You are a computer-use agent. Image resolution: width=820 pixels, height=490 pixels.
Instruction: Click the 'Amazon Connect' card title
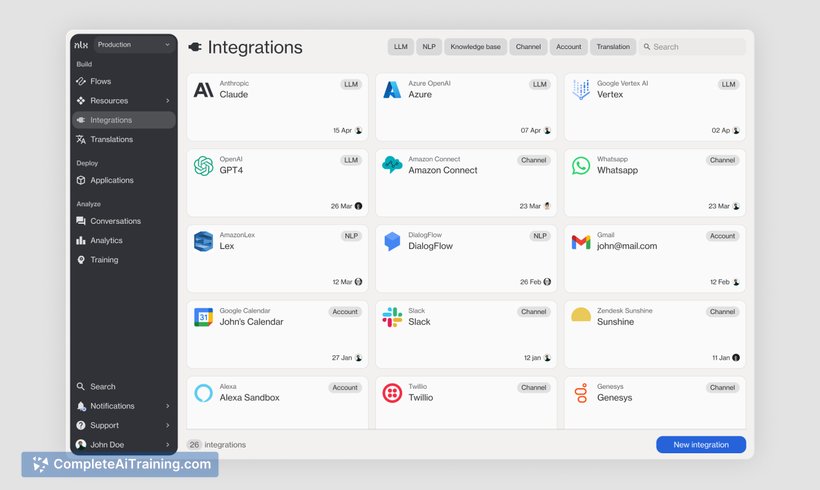pyautogui.click(x=442, y=170)
